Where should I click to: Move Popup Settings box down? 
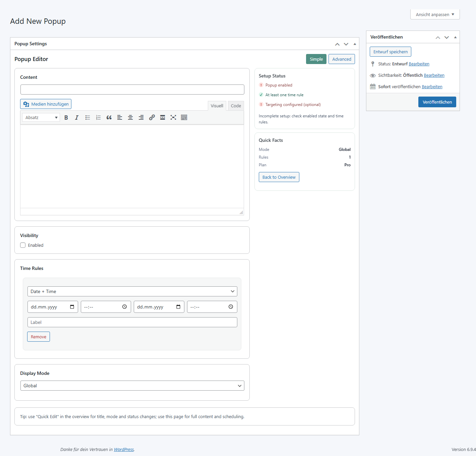(x=346, y=44)
